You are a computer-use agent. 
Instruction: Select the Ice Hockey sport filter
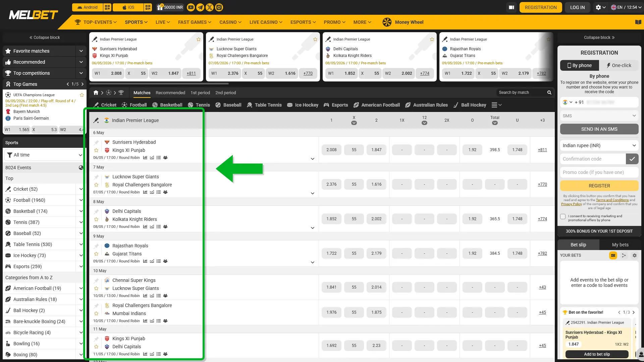point(303,105)
